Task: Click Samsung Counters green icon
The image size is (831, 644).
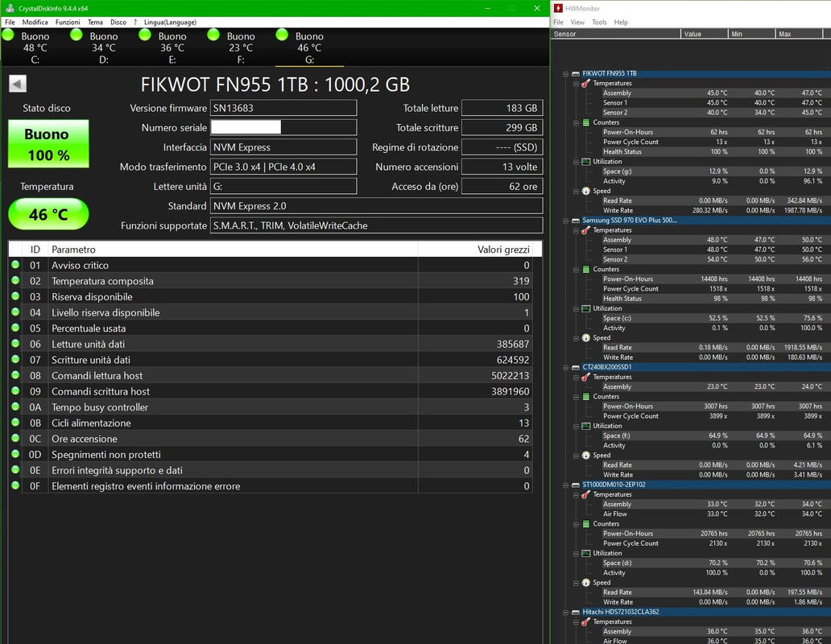Action: coord(585,269)
